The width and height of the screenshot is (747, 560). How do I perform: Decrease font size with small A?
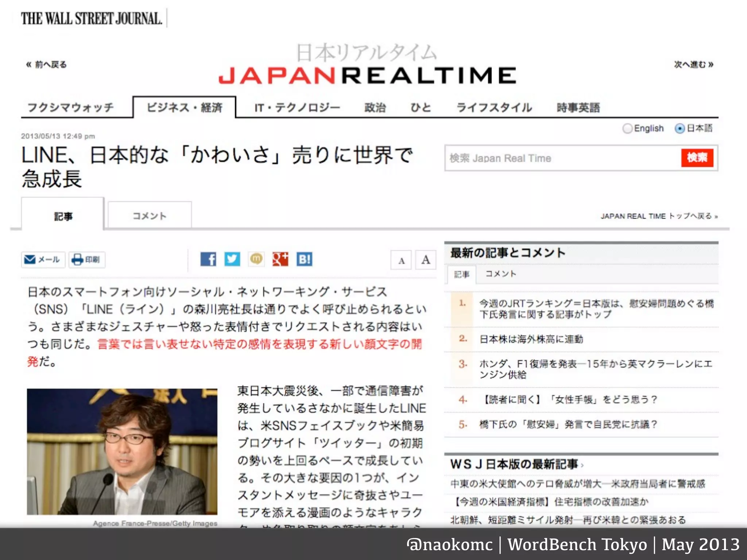(x=401, y=260)
